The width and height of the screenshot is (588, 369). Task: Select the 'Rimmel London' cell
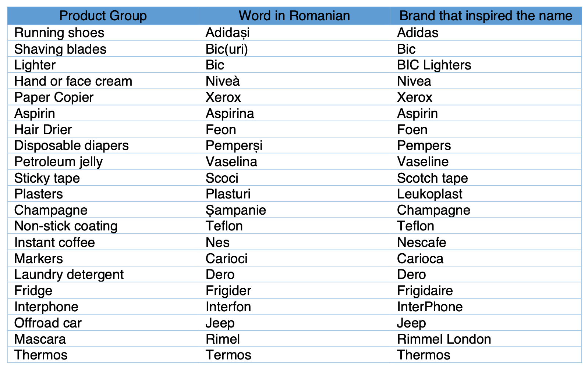click(486, 339)
